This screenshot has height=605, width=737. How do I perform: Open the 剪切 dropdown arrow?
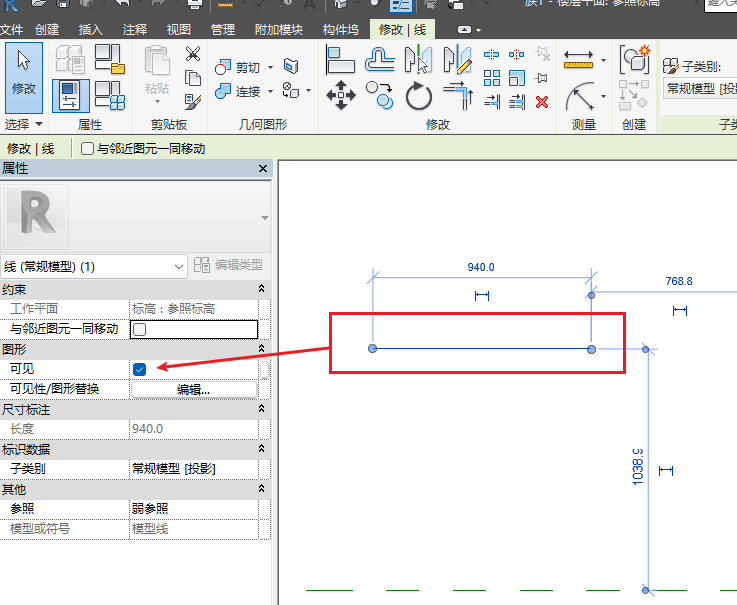point(270,67)
